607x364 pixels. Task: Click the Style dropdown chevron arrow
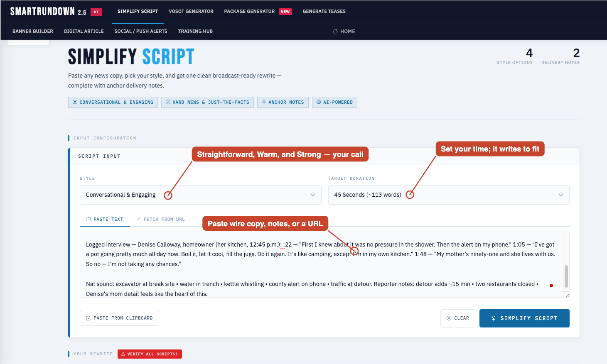(313, 195)
